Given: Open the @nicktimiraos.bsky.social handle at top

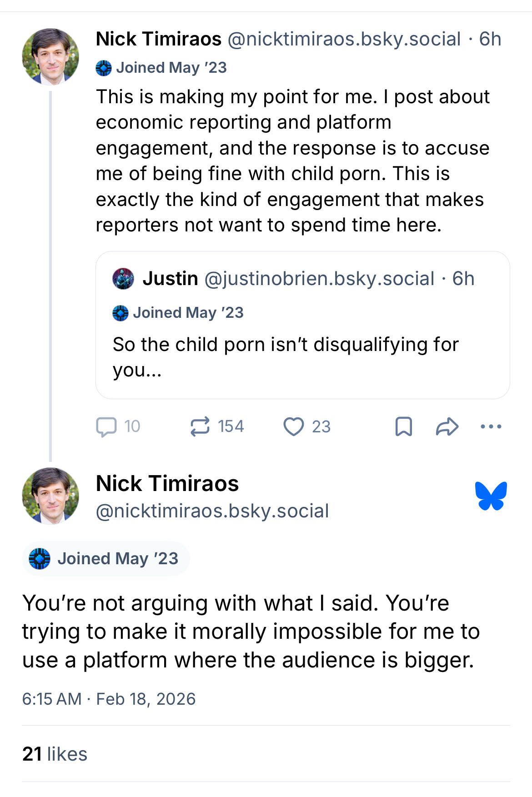Looking at the screenshot, I should (344, 40).
